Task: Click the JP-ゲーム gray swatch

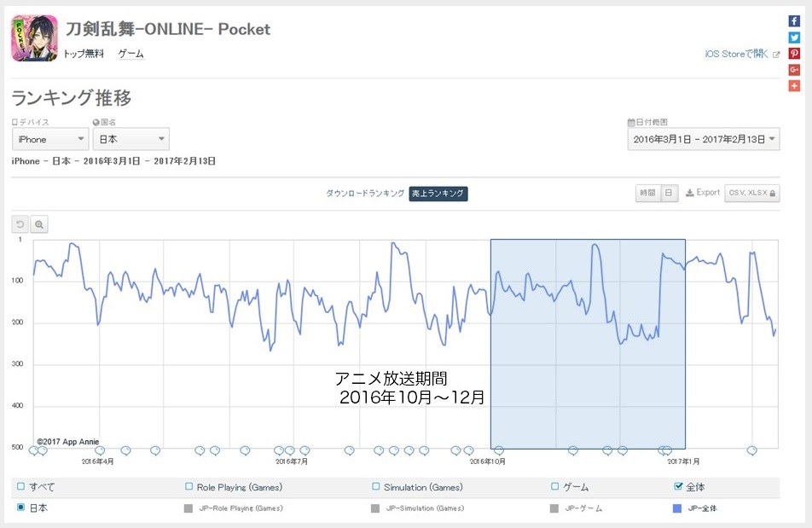Action: (x=554, y=508)
